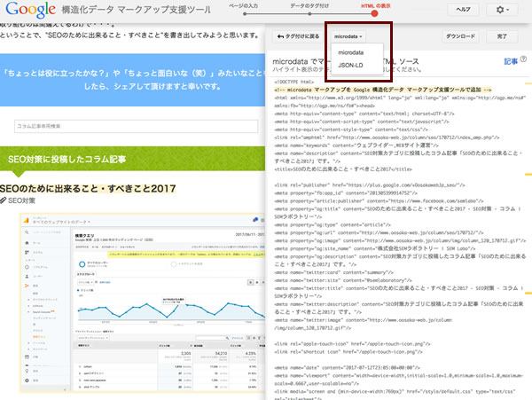Focus the コラム記事専用検索 search field
532x400 pixels.
click(x=136, y=126)
